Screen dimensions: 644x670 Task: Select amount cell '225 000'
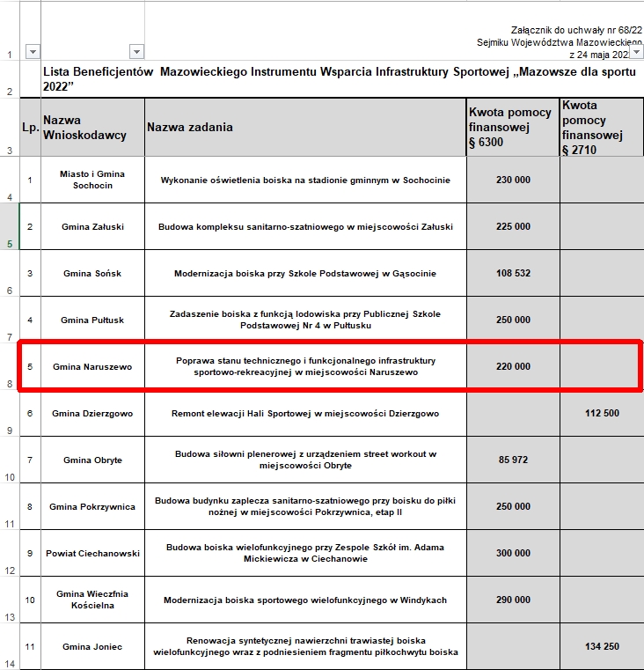[513, 226]
